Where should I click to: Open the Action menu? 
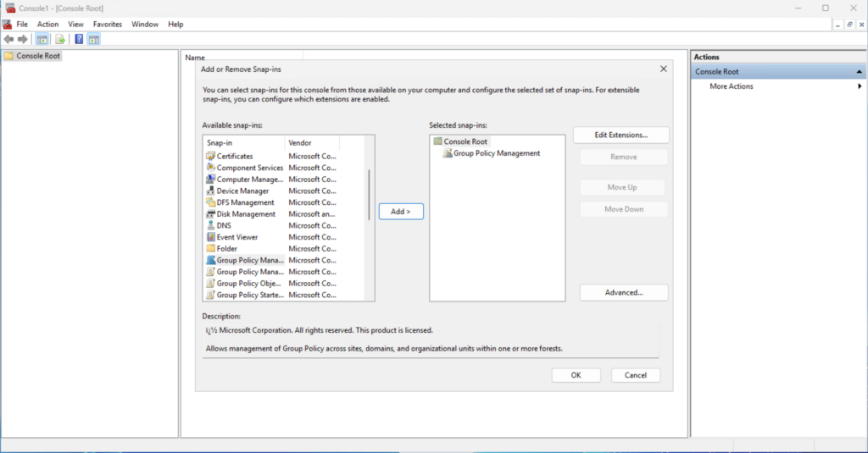pyautogui.click(x=47, y=25)
